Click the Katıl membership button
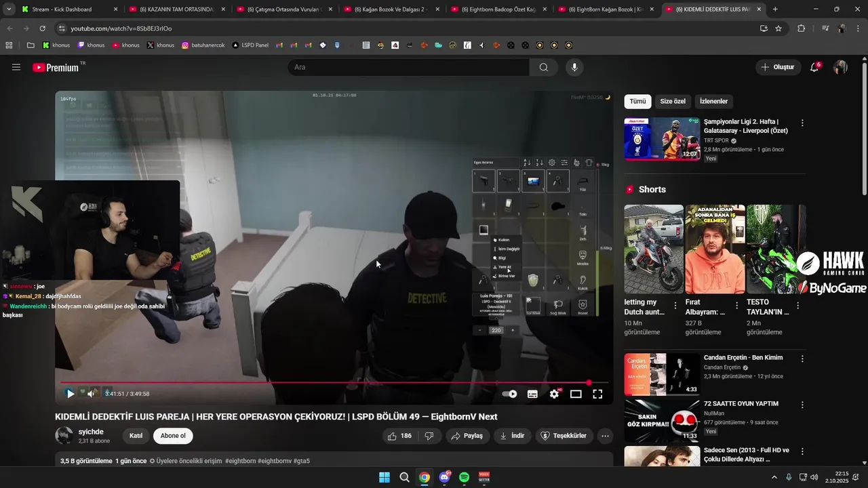 click(136, 436)
